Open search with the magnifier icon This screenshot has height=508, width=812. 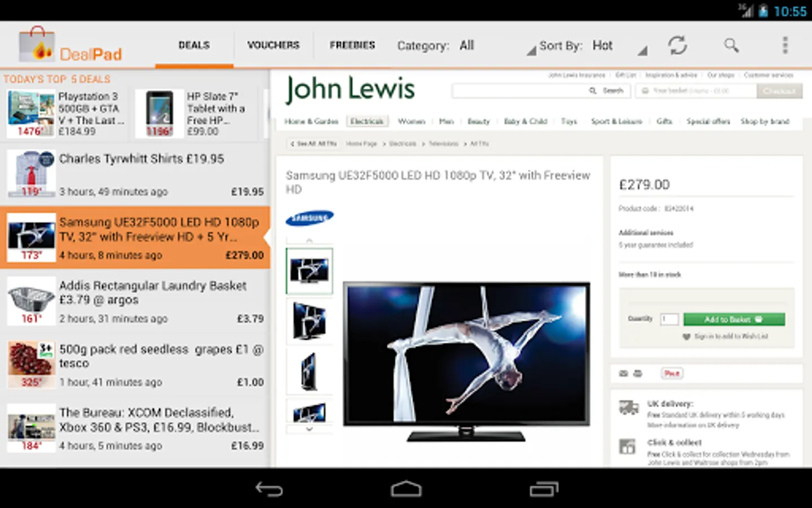731,45
